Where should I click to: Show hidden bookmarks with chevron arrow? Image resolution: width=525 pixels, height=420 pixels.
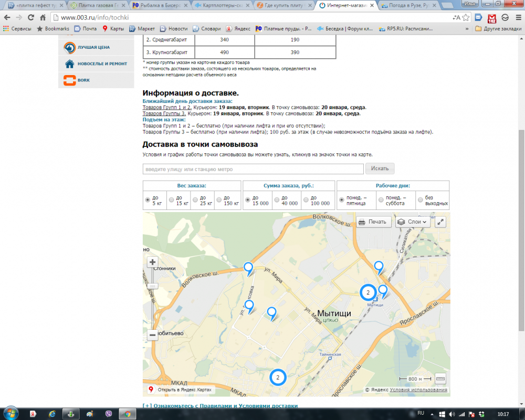point(467,29)
